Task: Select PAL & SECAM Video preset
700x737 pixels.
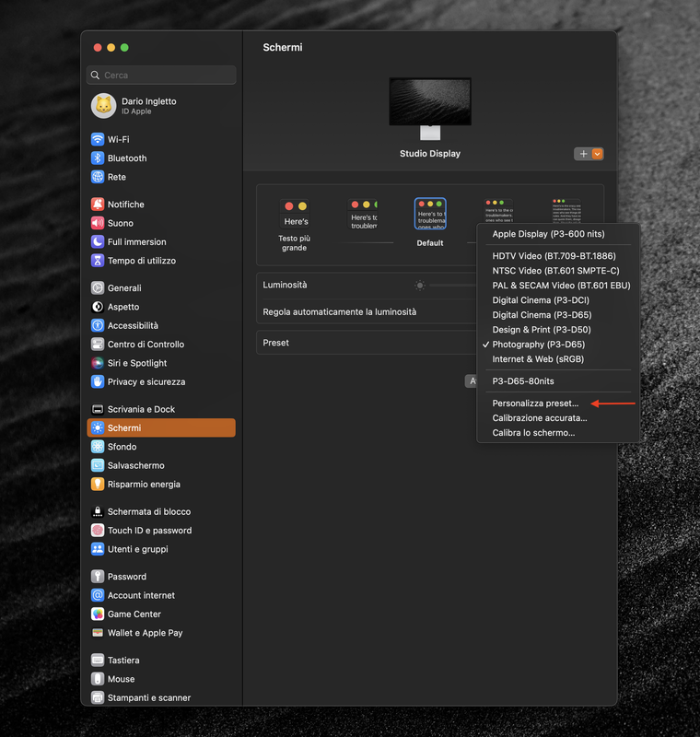Action: coord(558,286)
